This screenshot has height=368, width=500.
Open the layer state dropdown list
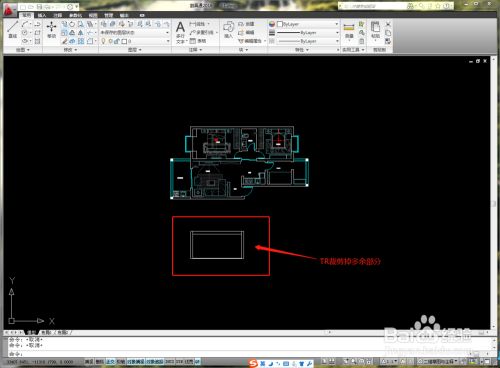pos(135,32)
